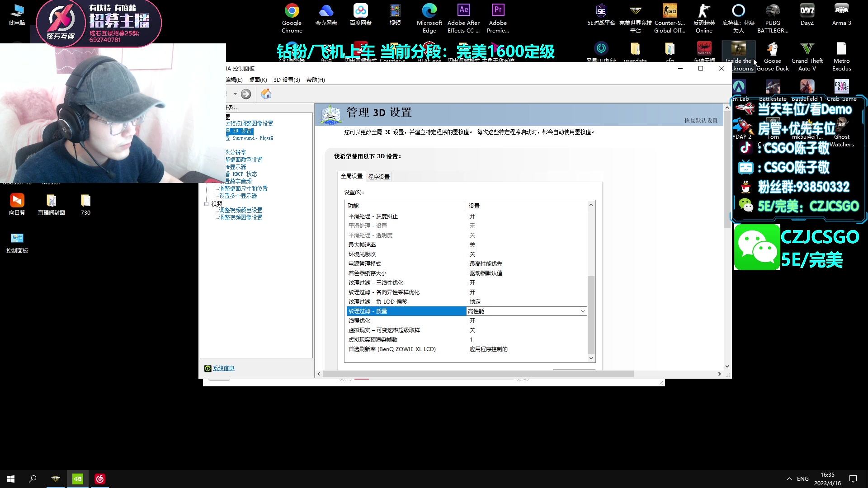Open the back-navigation history dropdown arrow
Screen dimensions: 868x488
click(235, 94)
